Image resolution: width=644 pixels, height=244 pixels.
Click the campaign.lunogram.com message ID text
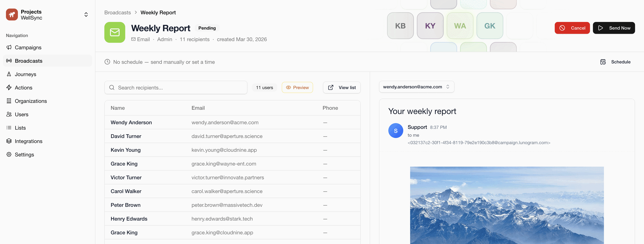[479, 142]
